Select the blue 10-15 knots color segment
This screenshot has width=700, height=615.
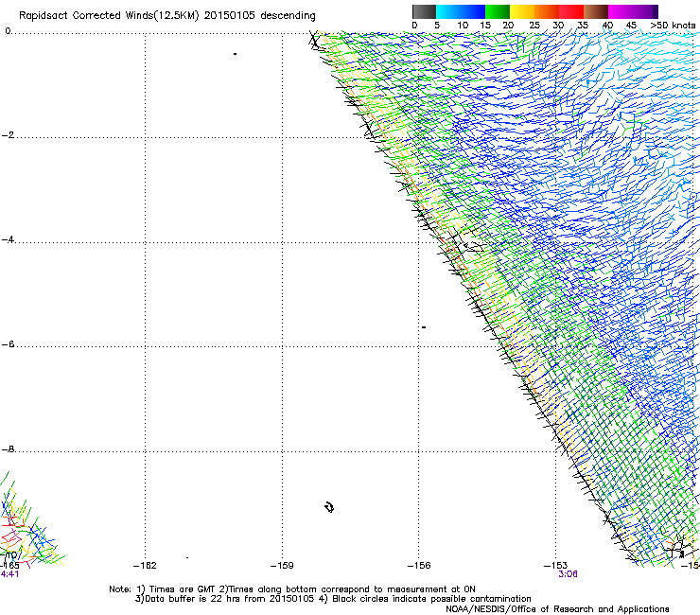click(473, 11)
